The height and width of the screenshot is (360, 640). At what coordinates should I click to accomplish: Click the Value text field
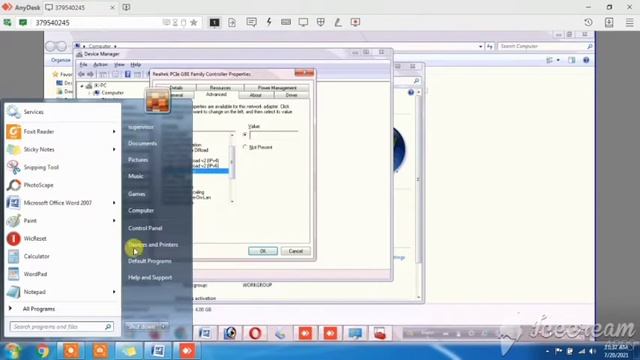[x=274, y=134]
